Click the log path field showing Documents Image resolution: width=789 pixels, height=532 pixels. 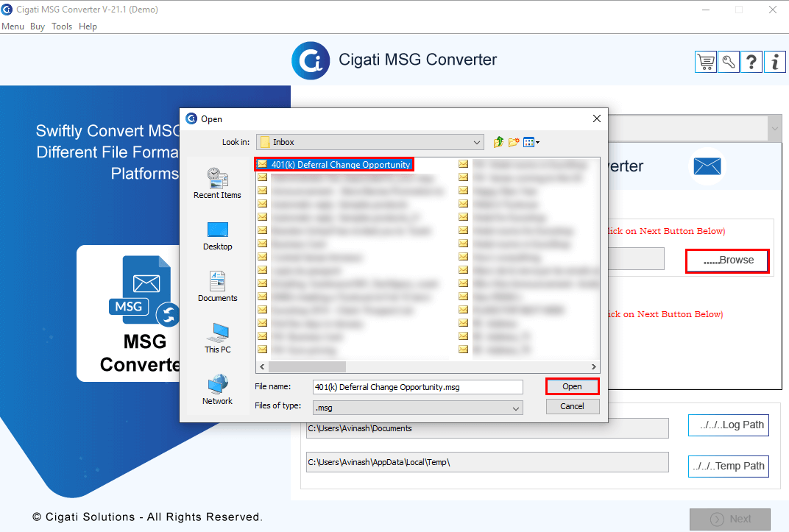[487, 428]
